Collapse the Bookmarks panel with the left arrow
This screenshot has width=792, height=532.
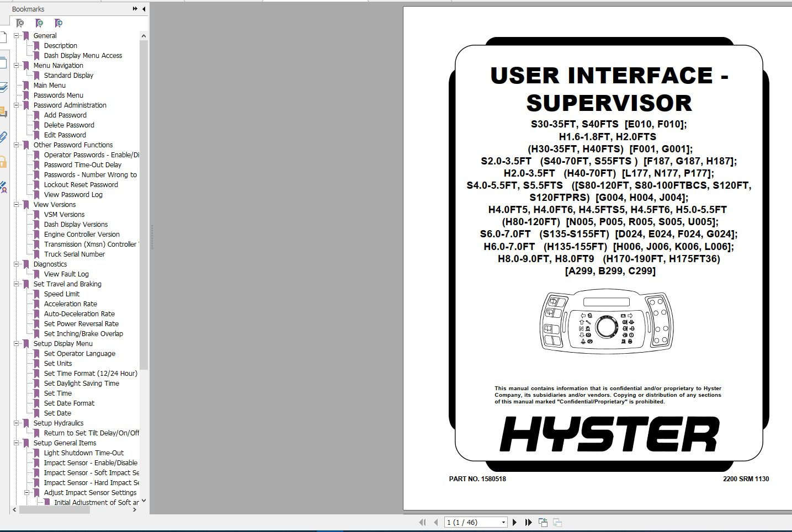[144, 9]
